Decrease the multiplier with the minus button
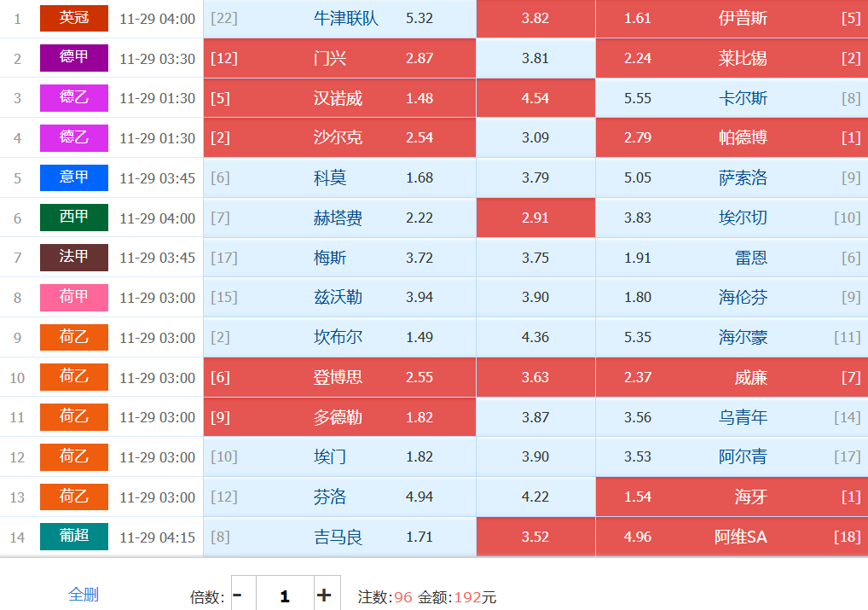The image size is (868, 610). (x=238, y=595)
